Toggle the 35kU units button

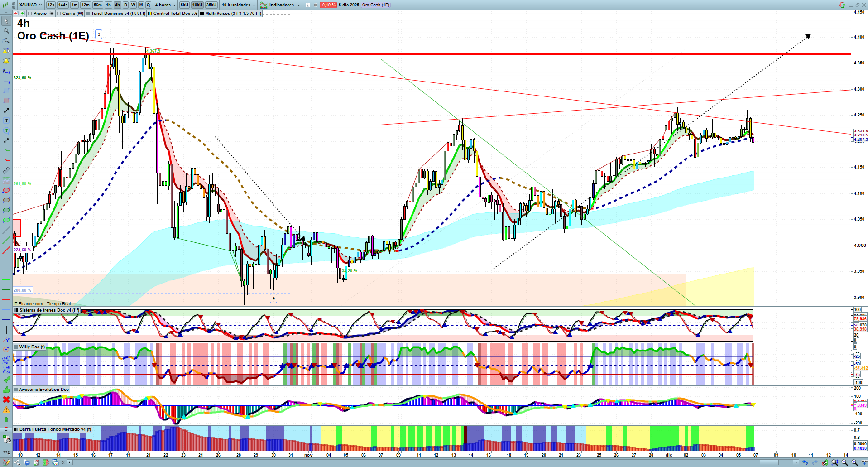pyautogui.click(x=211, y=5)
